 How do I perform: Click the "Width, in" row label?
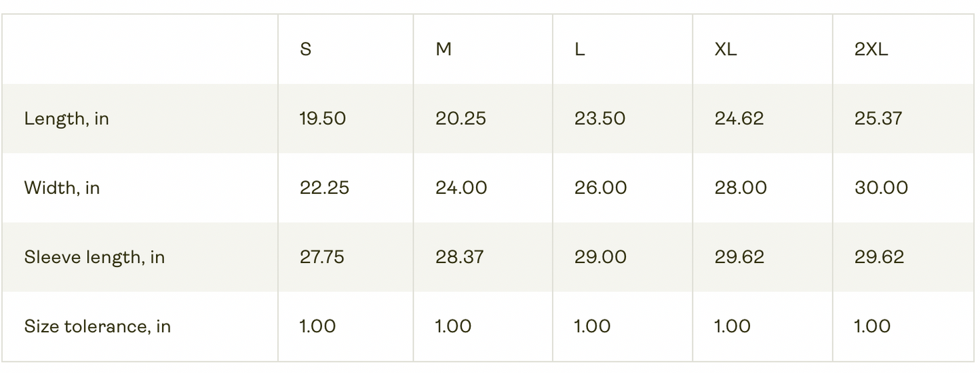(x=62, y=188)
